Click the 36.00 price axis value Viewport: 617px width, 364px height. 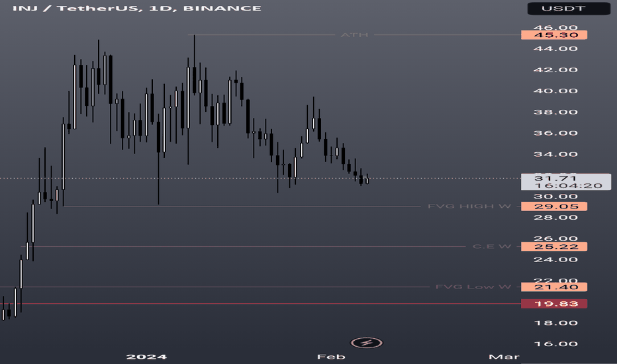tap(555, 133)
